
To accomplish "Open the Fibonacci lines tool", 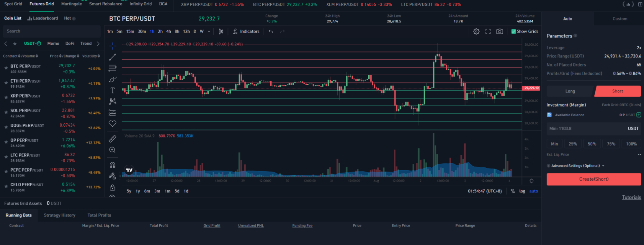I will coord(112,68).
